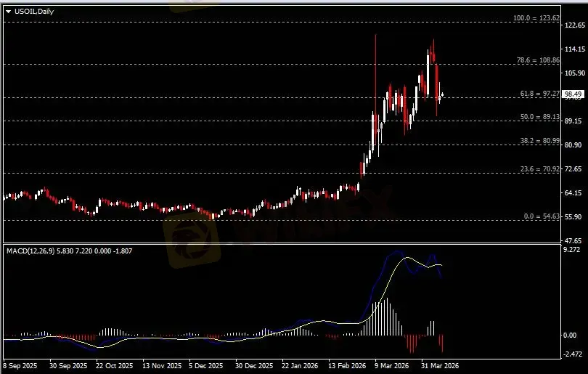
Task: Select the Fibonacci label 61.8 = 97.27
Action: tap(540, 94)
